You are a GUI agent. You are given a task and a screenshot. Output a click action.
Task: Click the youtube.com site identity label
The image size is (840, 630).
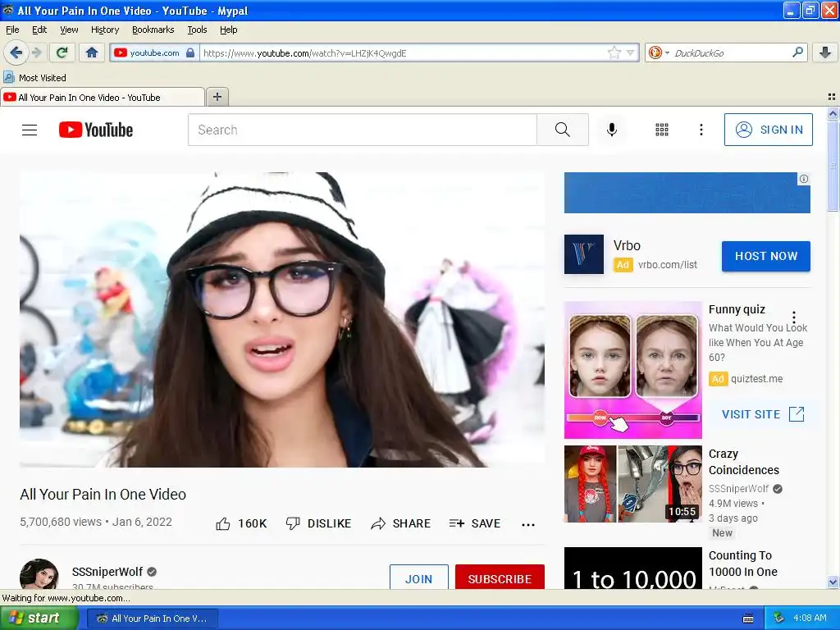click(x=154, y=52)
